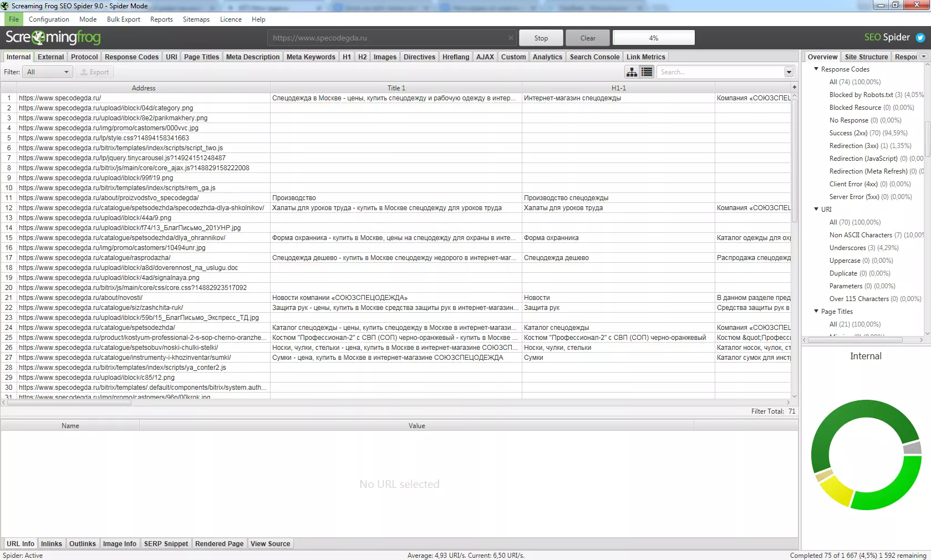Switch to the External tab

coord(50,57)
